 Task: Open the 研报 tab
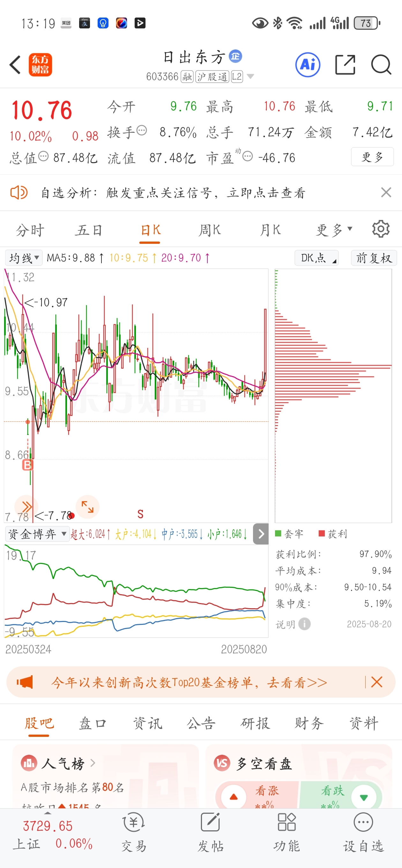pyautogui.click(x=256, y=723)
